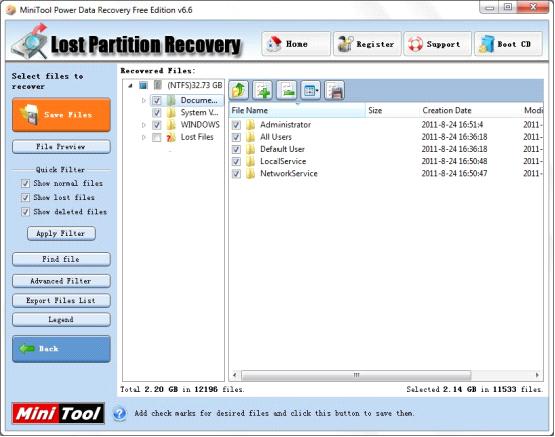Expand the WINDOWS tree folder
Viewport: 555px width, 437px height.
(x=144, y=125)
